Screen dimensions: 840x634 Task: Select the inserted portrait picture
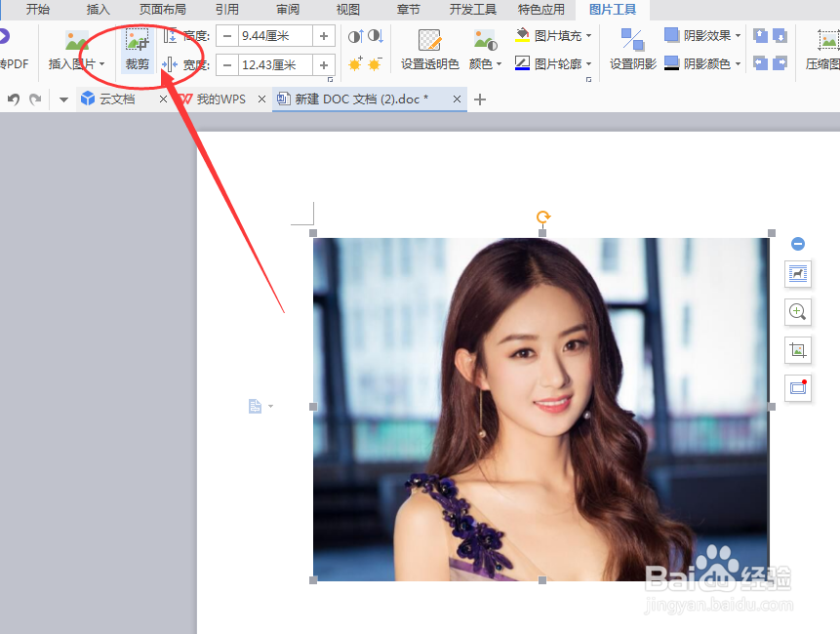click(541, 409)
